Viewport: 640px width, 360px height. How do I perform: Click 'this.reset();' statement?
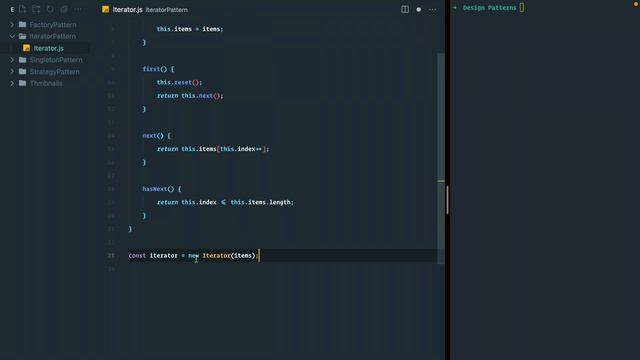179,82
